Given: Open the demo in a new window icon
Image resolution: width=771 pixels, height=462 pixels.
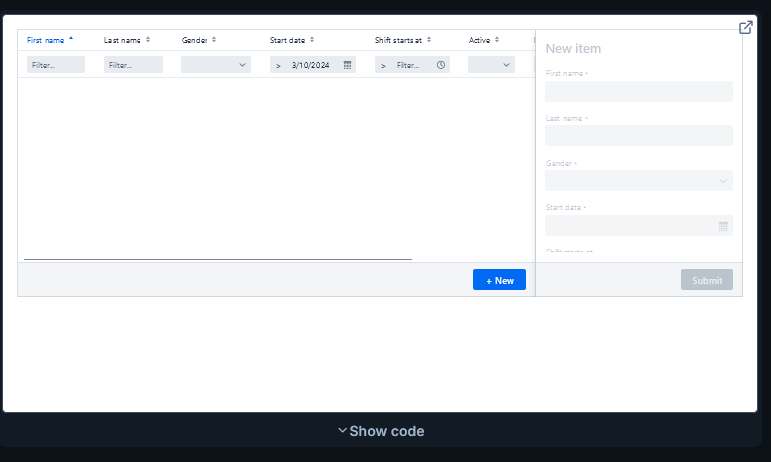Looking at the screenshot, I should point(745,28).
